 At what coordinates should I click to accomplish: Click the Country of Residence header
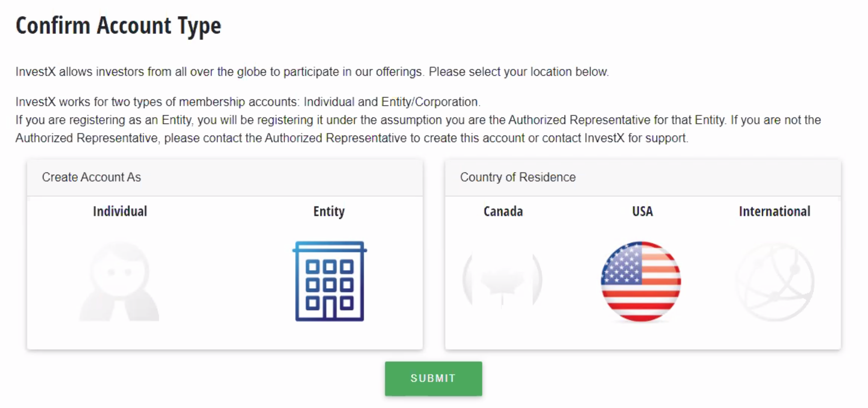(x=518, y=177)
